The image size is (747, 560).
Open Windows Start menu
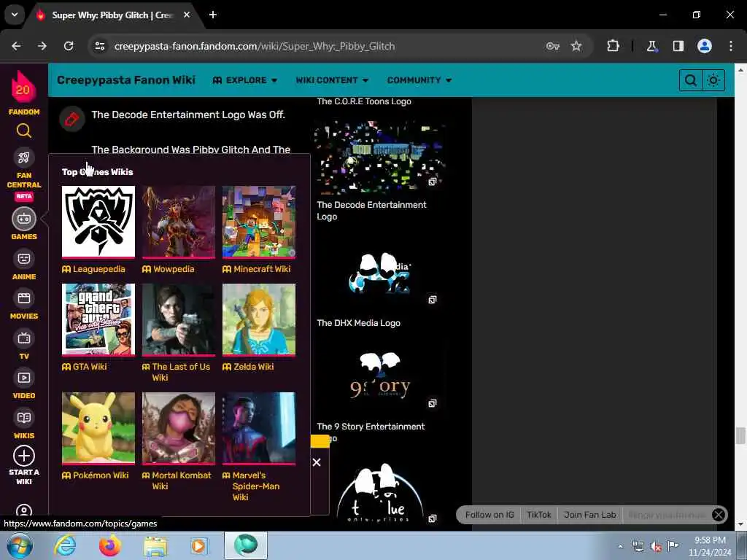[20, 545]
